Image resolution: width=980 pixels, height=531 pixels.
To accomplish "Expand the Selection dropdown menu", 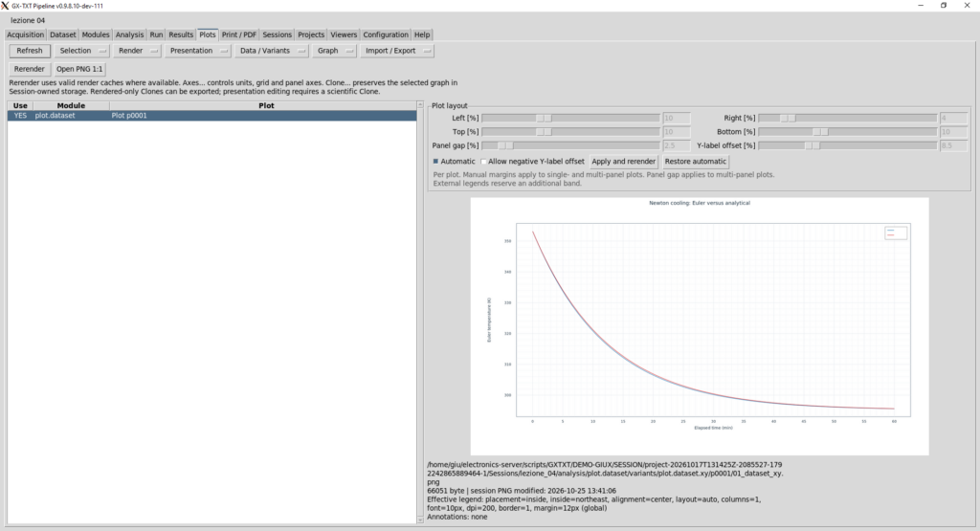I will pos(81,51).
